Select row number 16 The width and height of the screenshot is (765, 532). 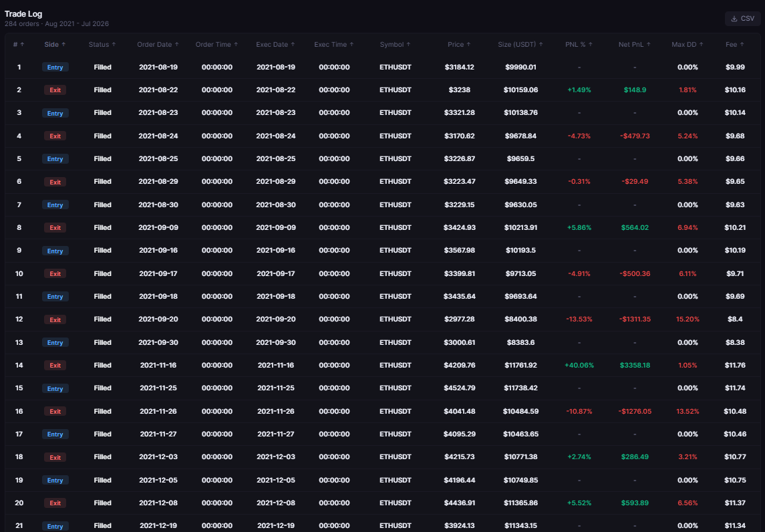coord(19,412)
